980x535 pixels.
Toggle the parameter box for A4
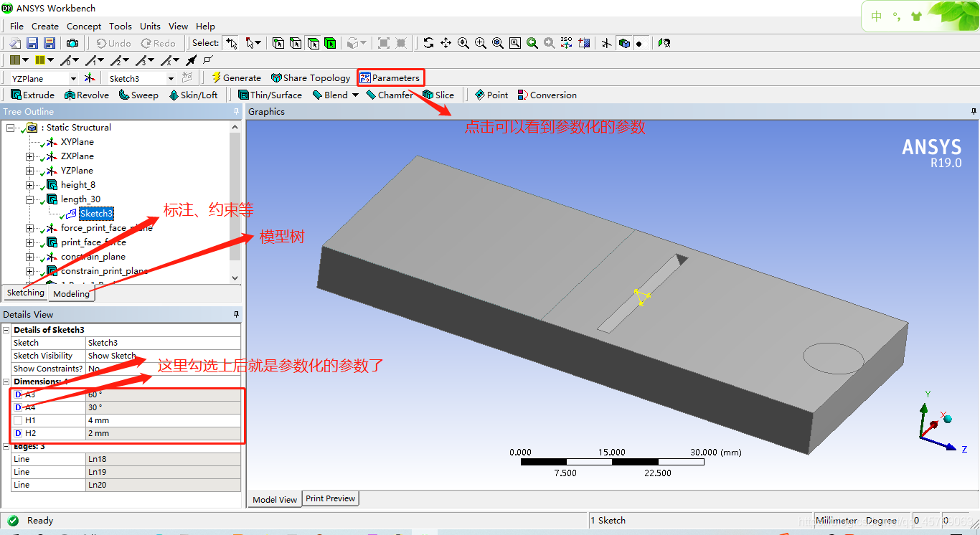coord(18,407)
